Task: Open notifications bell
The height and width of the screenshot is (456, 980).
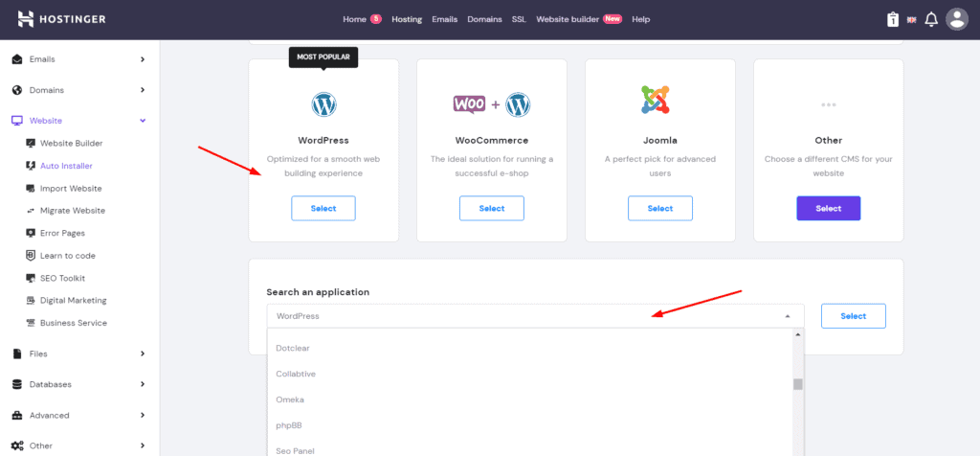Action: [x=931, y=19]
